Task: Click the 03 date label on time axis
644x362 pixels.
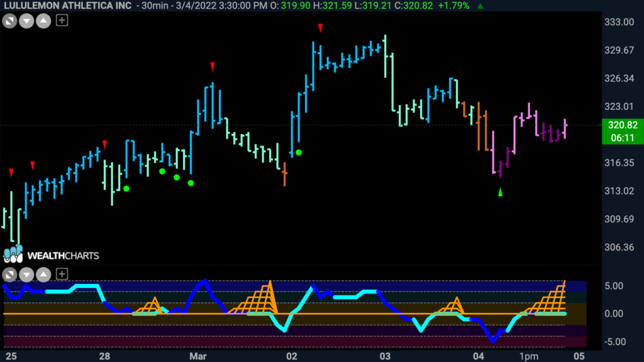Action: pos(385,356)
